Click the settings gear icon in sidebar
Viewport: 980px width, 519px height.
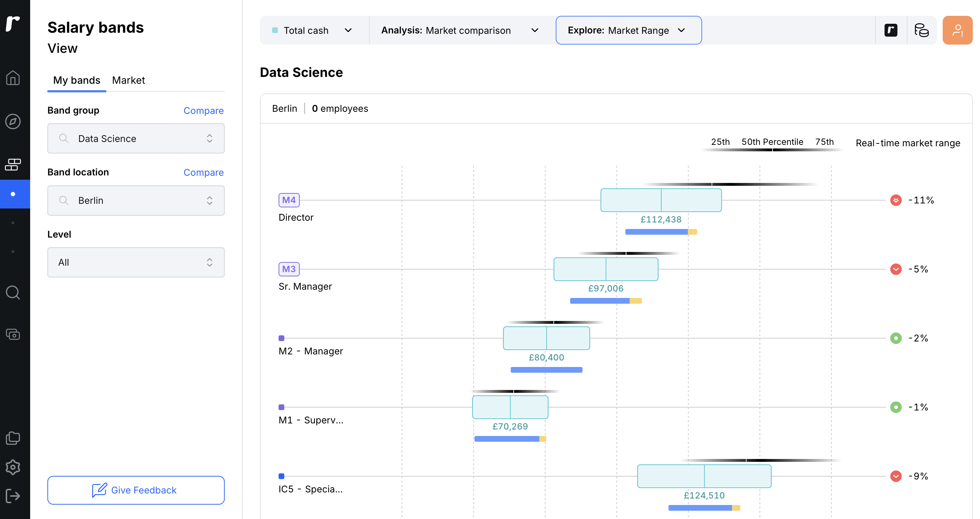tap(13, 467)
